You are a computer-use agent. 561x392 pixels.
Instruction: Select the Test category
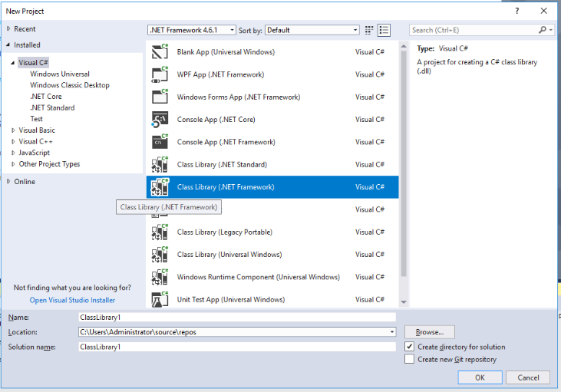pyautogui.click(x=36, y=119)
